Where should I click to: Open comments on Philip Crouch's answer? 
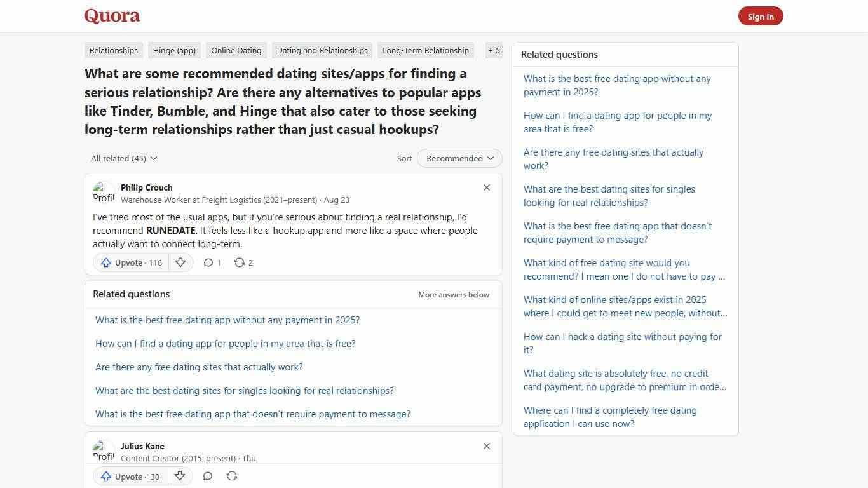(212, 262)
